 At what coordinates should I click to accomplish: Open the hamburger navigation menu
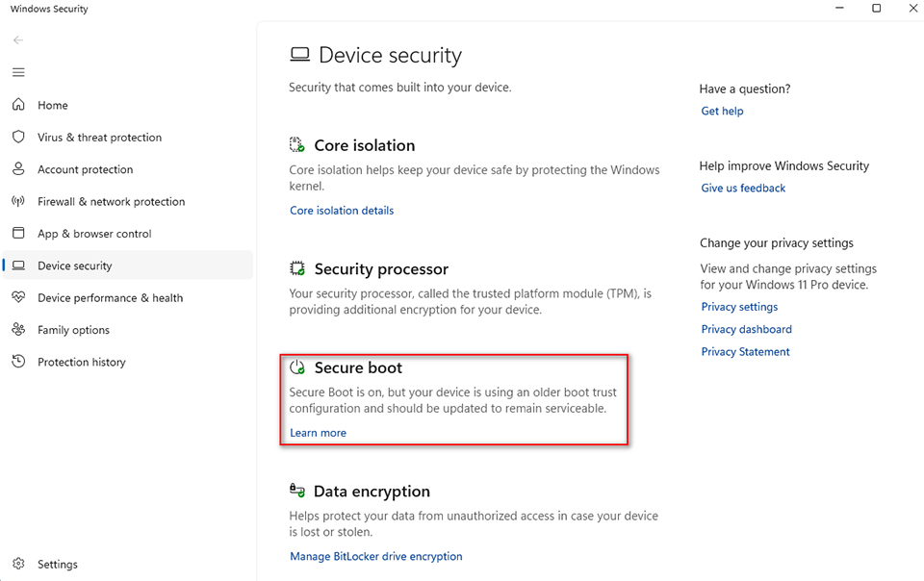point(18,72)
